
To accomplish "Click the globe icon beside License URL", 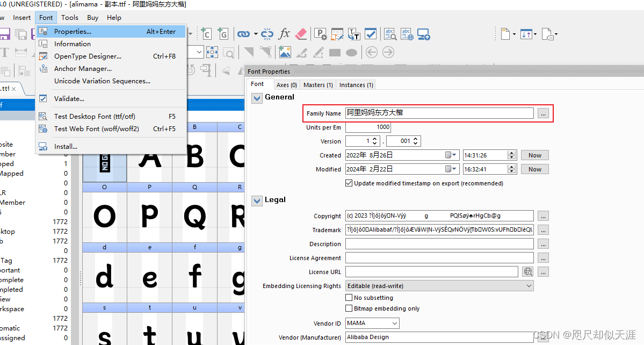I will [528, 271].
